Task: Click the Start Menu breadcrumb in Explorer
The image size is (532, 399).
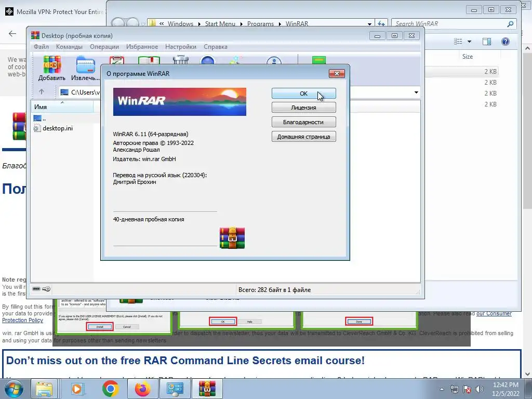Action: coord(220,24)
